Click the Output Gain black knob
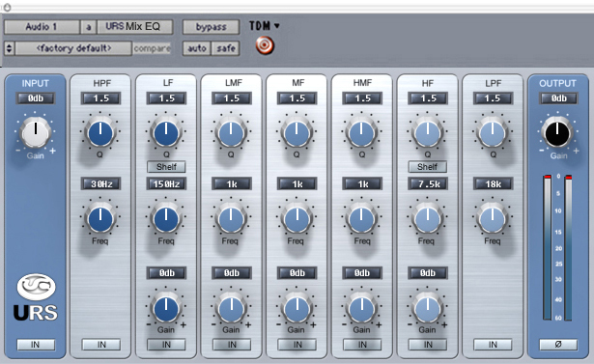The width and height of the screenshot is (594, 364). pos(557,132)
